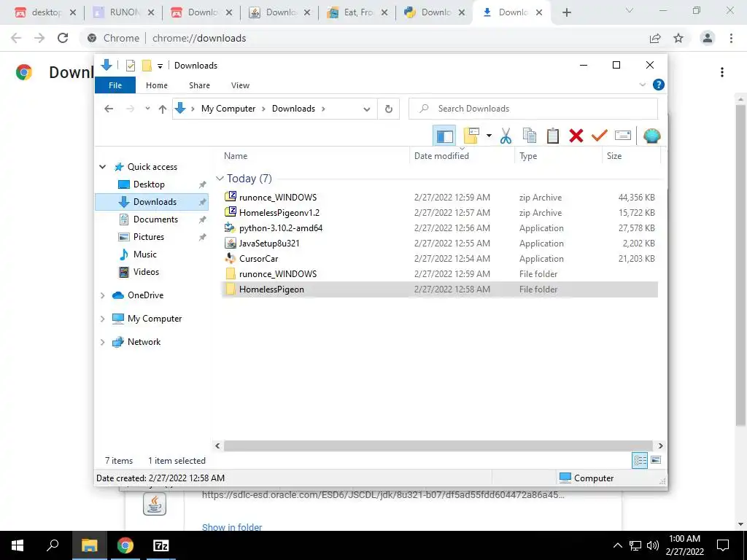
Task: Click the orange checkmark Properties icon
Action: click(x=600, y=136)
